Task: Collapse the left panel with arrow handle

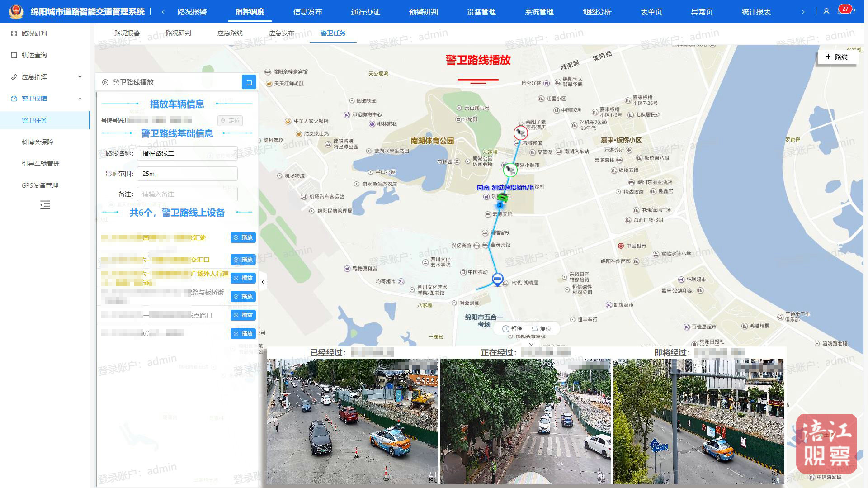Action: tap(263, 282)
